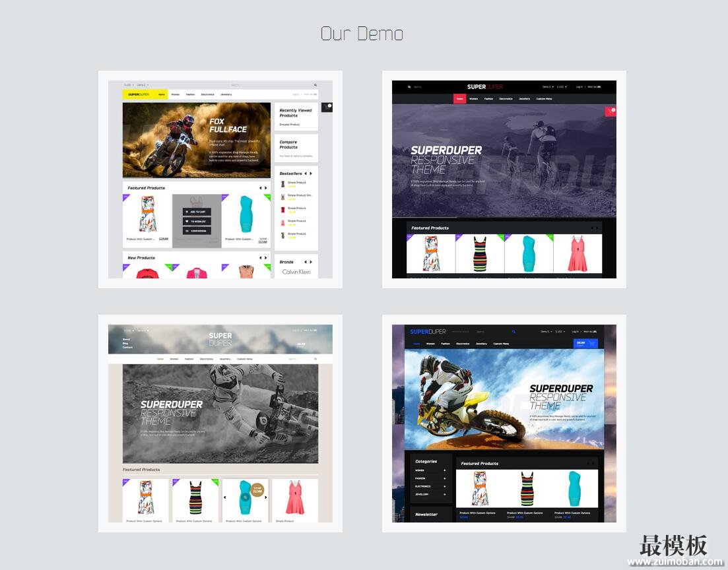Click the "Our Demo" heading text
This screenshot has height=570, width=728.
362,34
